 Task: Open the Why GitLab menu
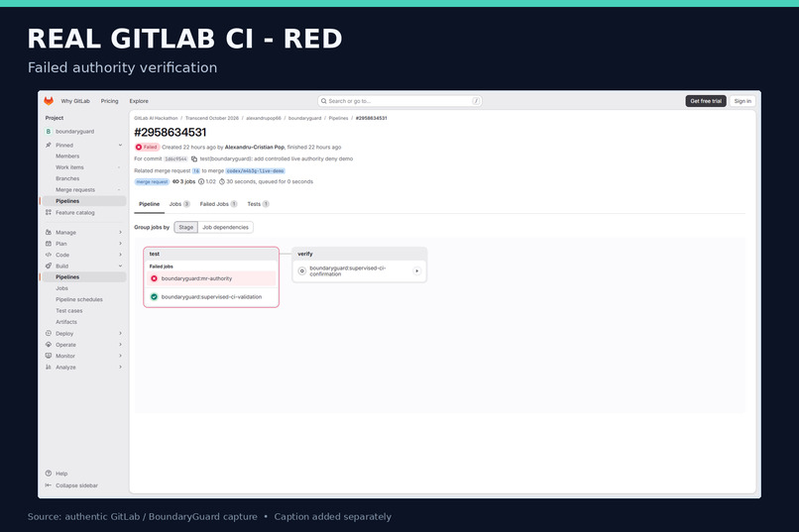(x=75, y=101)
